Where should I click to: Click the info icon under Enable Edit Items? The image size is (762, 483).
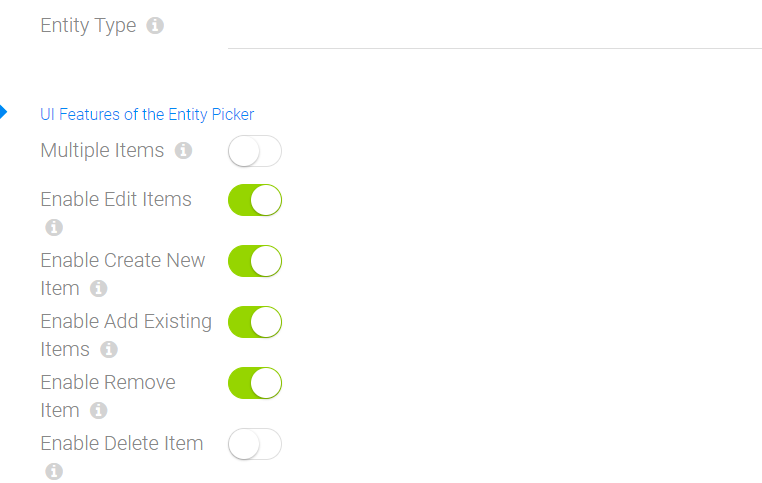coord(54,227)
